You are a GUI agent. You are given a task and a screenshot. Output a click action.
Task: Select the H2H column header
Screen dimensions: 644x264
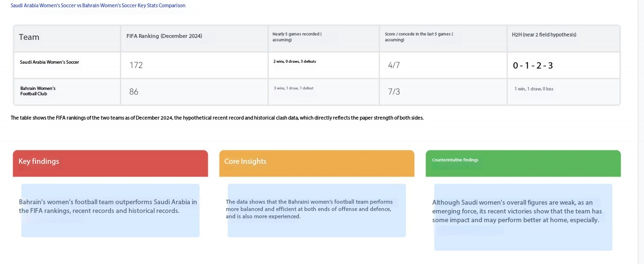(544, 35)
